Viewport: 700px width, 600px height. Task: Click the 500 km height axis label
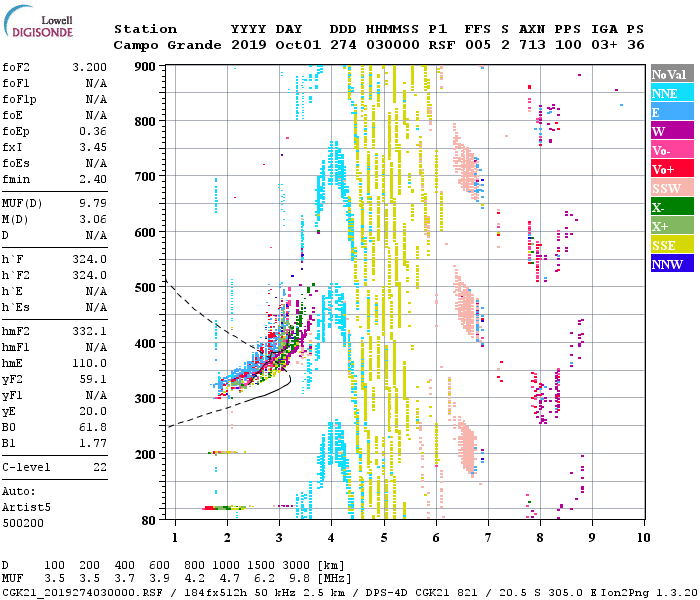(145, 287)
